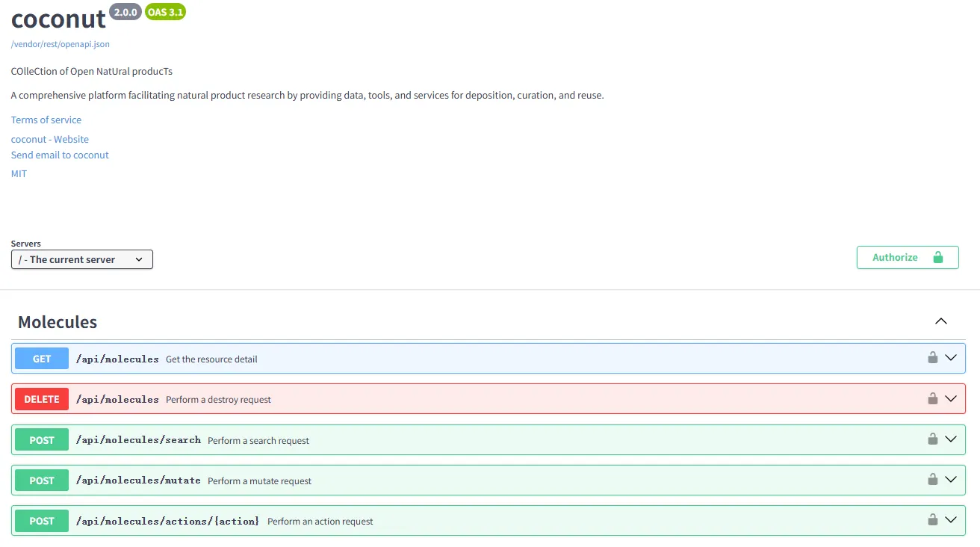Click the Authorize button
The height and width of the screenshot is (547, 980).
(x=907, y=257)
